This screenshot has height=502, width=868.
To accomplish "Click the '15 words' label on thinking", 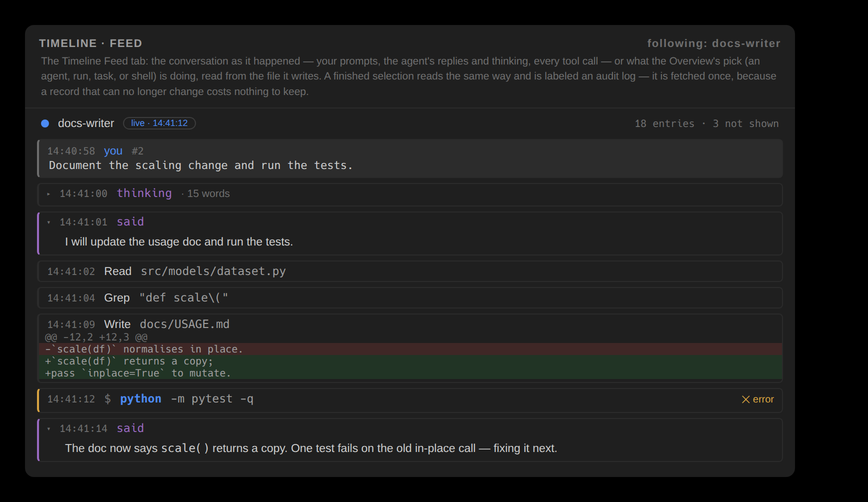I will coord(208,194).
